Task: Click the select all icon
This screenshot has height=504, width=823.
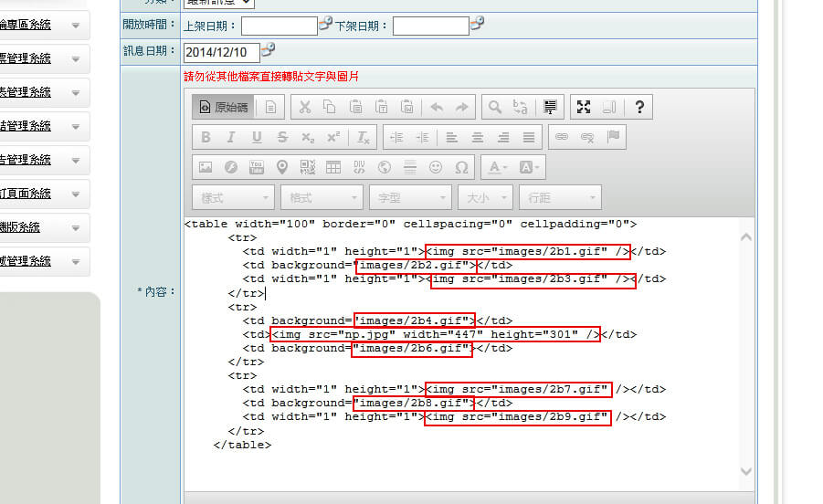Action: click(550, 107)
